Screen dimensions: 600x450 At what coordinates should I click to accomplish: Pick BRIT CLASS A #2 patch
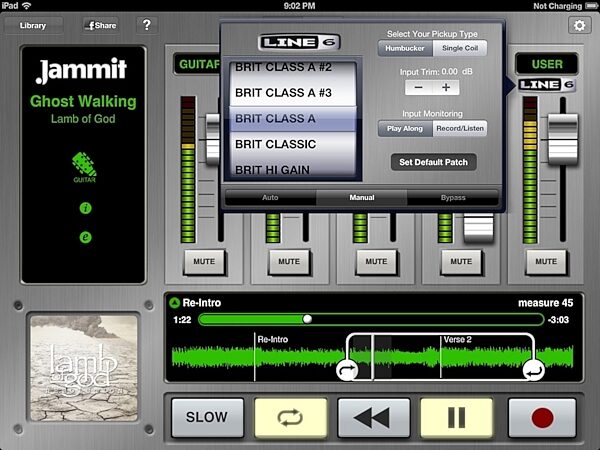tap(293, 67)
